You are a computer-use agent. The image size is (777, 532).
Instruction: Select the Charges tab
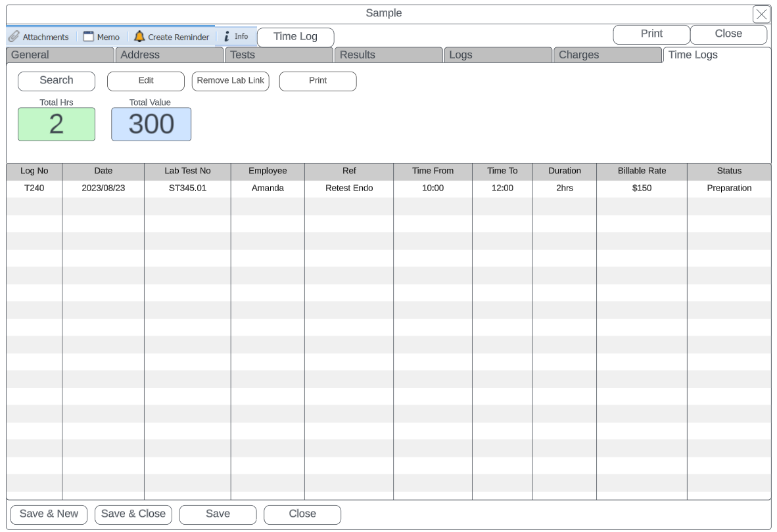pyautogui.click(x=607, y=55)
